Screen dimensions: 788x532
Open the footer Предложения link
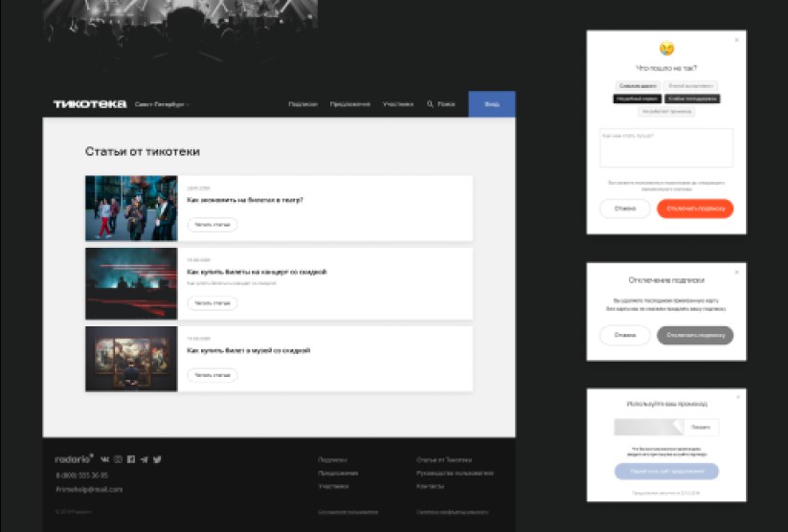(x=338, y=473)
